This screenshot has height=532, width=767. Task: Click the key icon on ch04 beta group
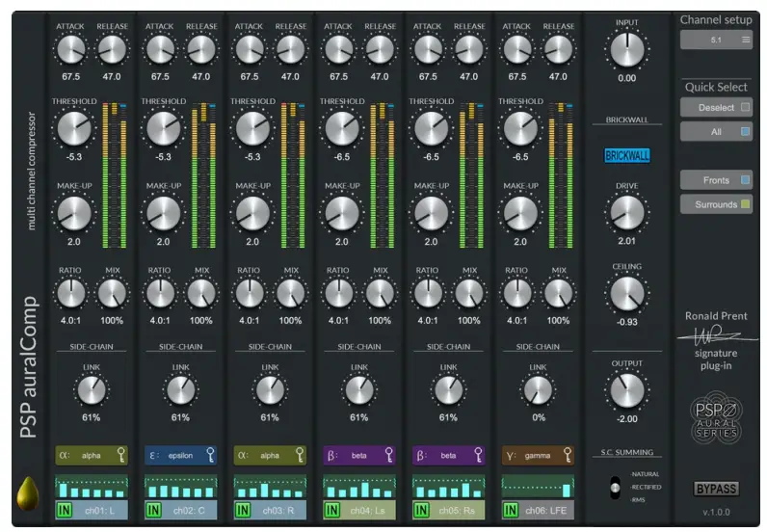tap(389, 455)
